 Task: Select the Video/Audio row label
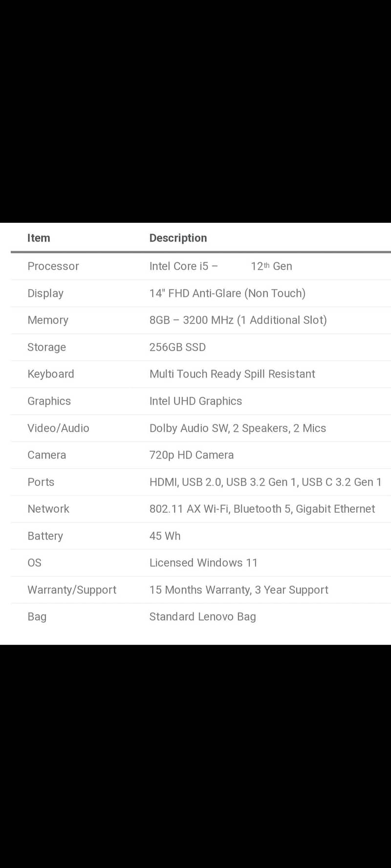click(x=58, y=428)
